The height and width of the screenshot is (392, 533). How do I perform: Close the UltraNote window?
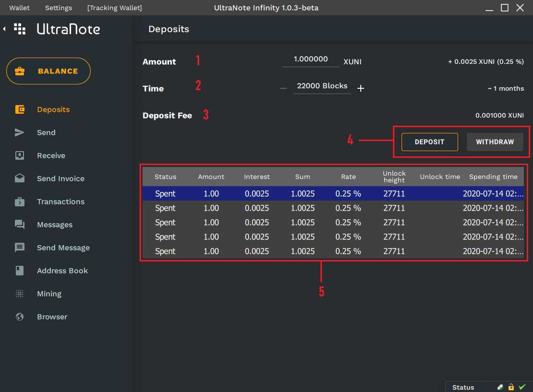point(520,8)
